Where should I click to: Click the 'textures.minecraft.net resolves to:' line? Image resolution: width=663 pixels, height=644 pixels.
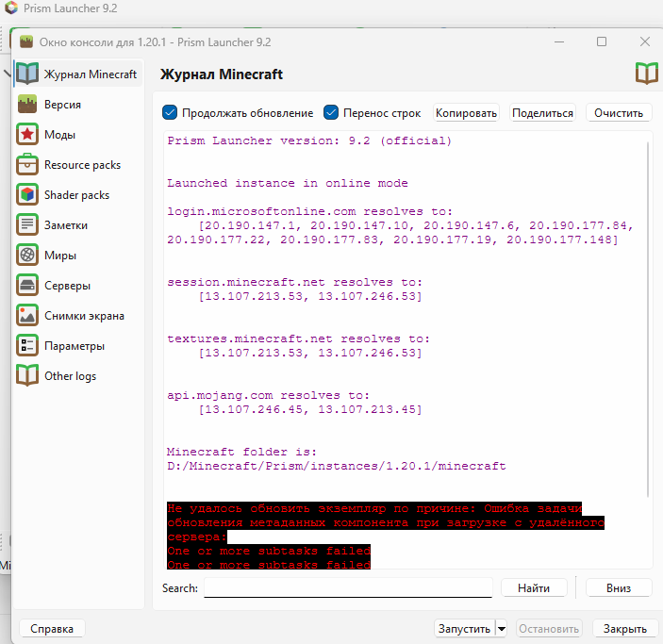299,339
